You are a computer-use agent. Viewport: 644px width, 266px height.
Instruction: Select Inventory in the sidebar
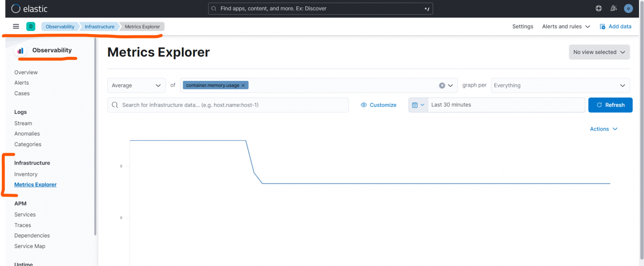(26, 174)
